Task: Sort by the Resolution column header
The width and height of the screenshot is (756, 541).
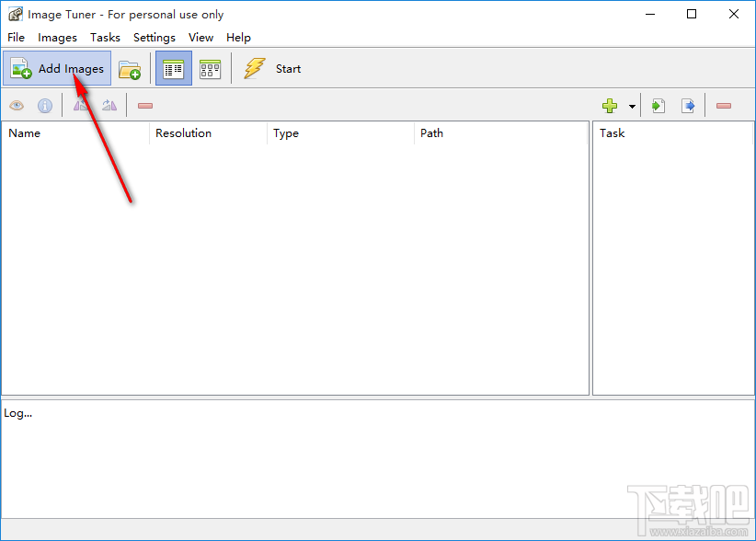Action: click(208, 133)
